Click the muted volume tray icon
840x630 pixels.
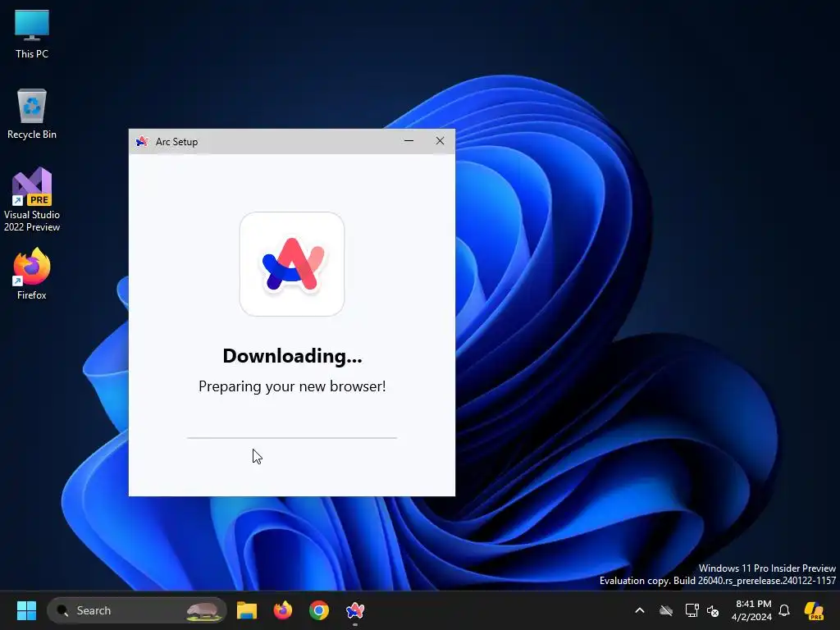(713, 610)
